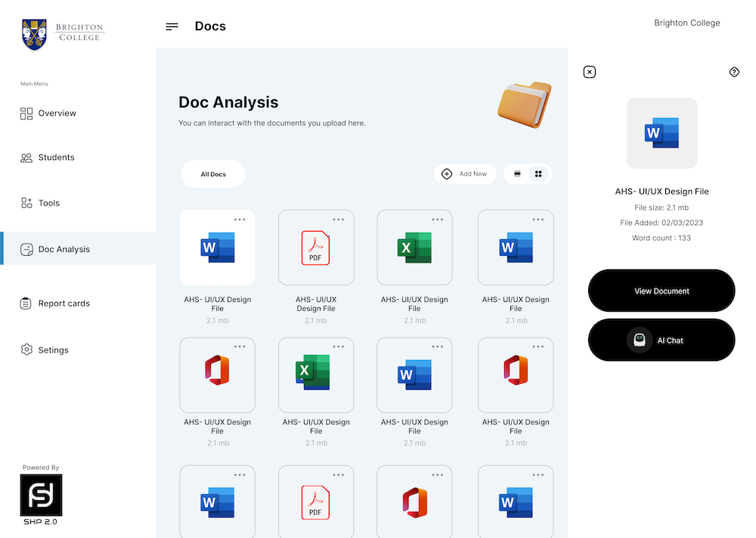The width and height of the screenshot is (756, 538).
Task: Select the All Docs filter
Action: pyautogui.click(x=213, y=174)
